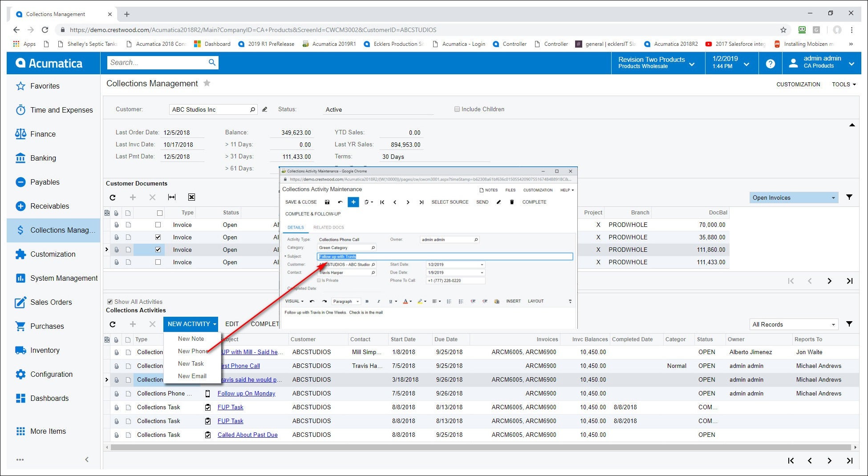Open the Follow up On Monday activity link
Screen dimensions: 868x476
pos(246,393)
